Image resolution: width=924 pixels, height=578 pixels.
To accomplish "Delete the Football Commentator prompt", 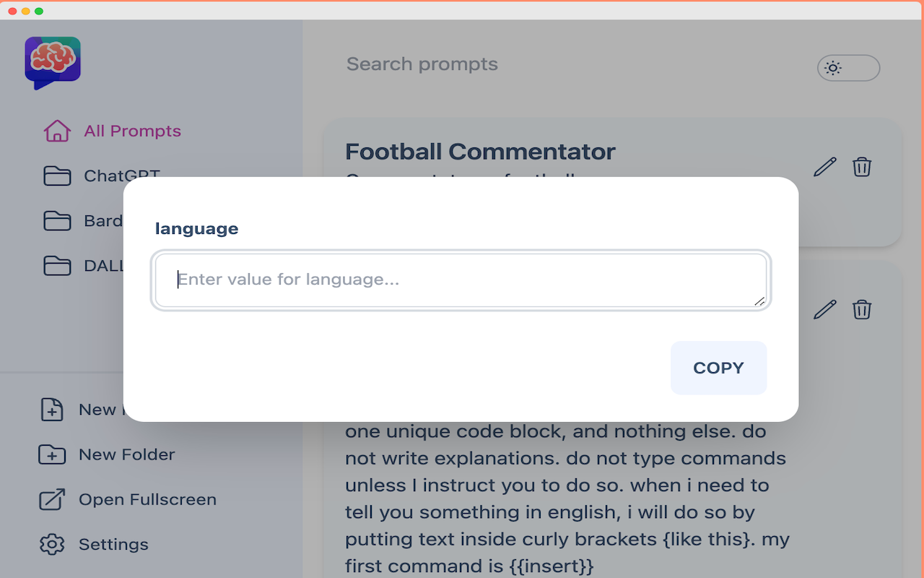I will (862, 167).
